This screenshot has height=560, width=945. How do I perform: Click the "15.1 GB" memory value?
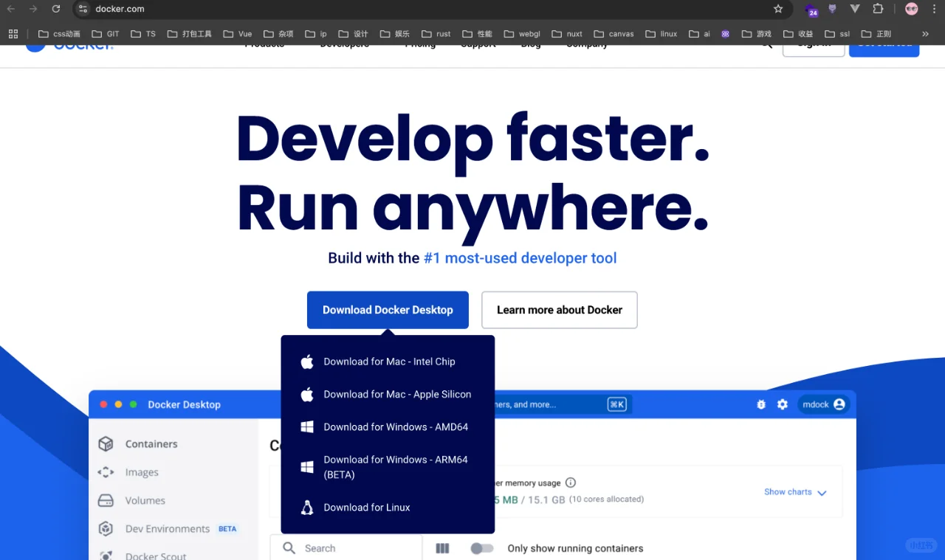tap(547, 499)
